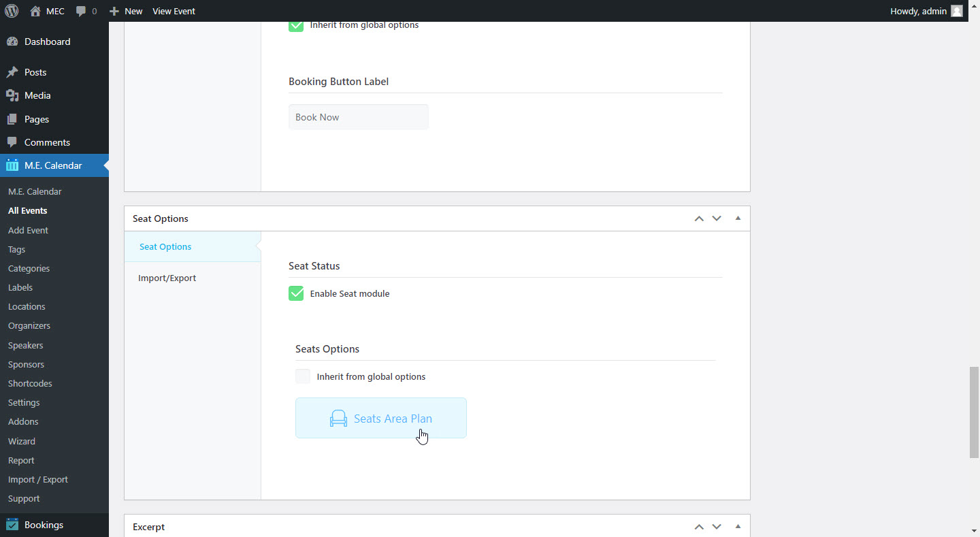The width and height of the screenshot is (980, 537).
Task: Collapse the Seat Options panel triangle
Action: click(738, 218)
